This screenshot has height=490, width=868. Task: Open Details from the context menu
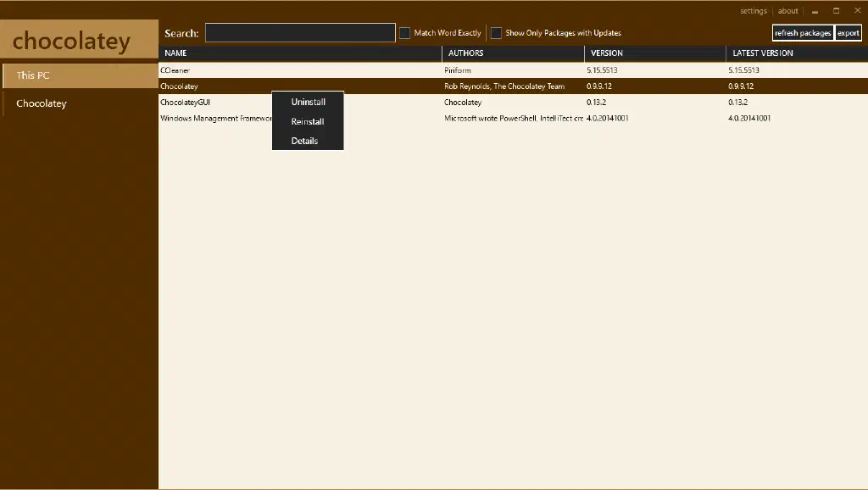pos(304,141)
